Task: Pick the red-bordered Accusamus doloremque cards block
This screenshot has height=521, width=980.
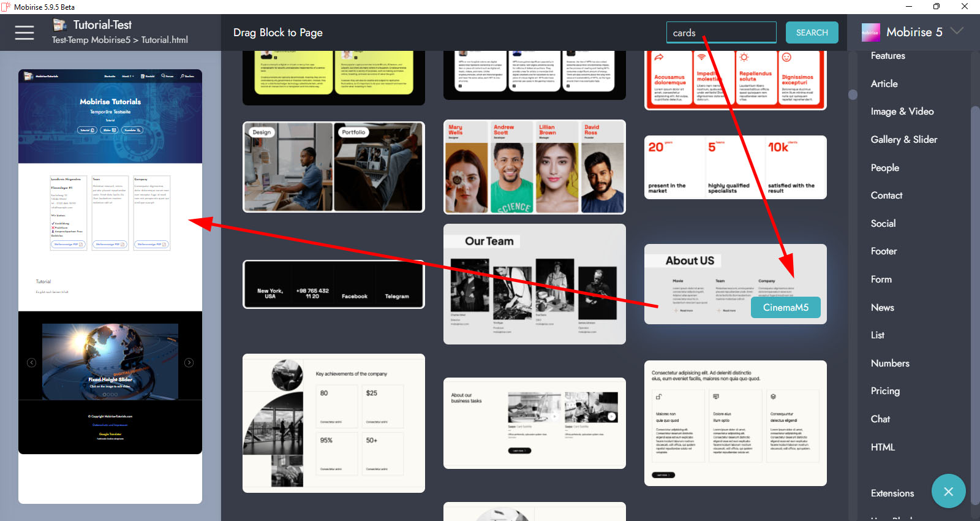Action: 736,80
